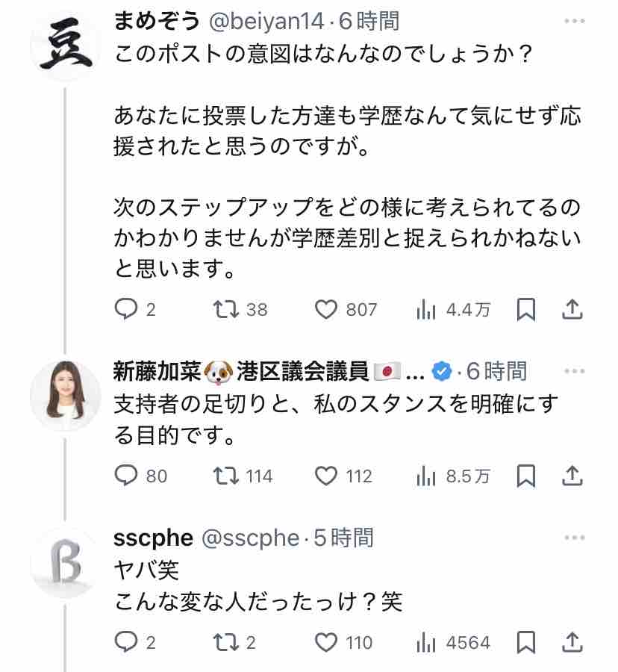The image size is (618, 672).
Task: Like sscphe's reply with 110 likes
Action: pyautogui.click(x=326, y=642)
